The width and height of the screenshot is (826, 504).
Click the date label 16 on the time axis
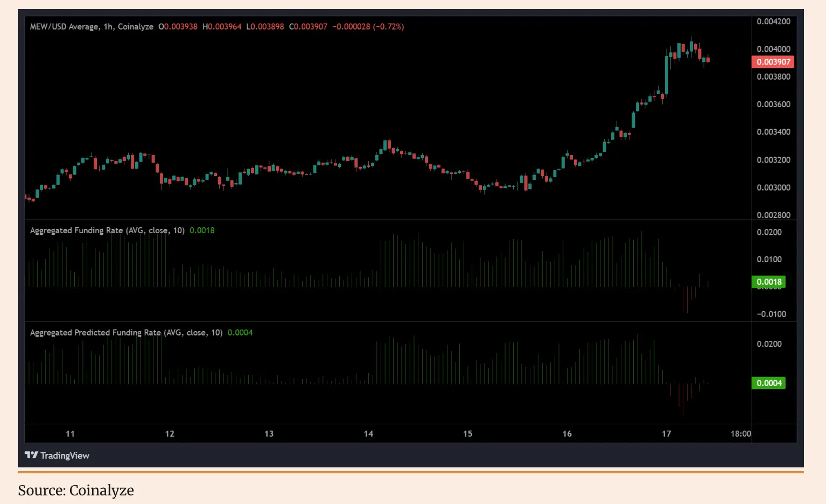pos(567,433)
